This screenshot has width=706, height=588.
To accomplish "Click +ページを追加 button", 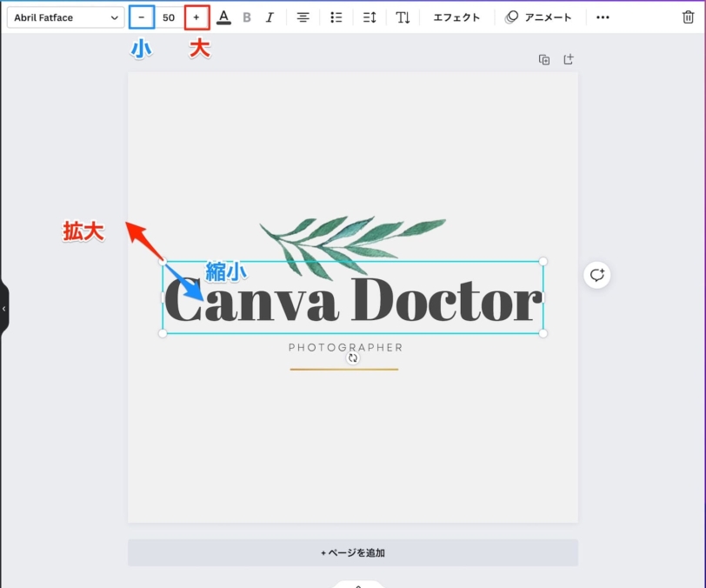I will 353,553.
